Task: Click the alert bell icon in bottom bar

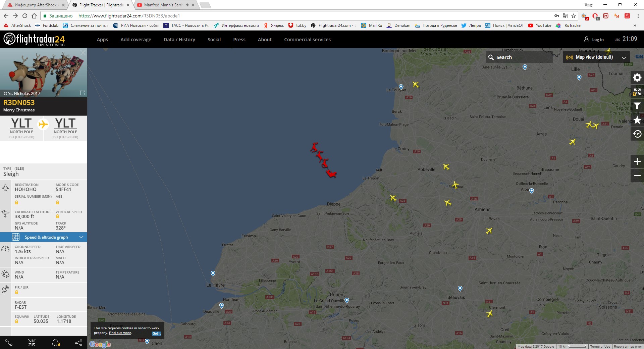Action: 56,343
